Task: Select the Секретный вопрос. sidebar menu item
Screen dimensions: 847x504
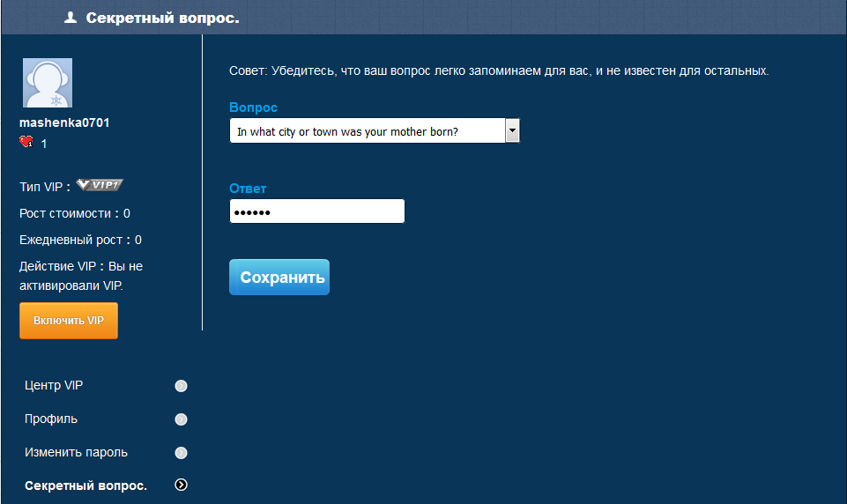Action: 85,485
